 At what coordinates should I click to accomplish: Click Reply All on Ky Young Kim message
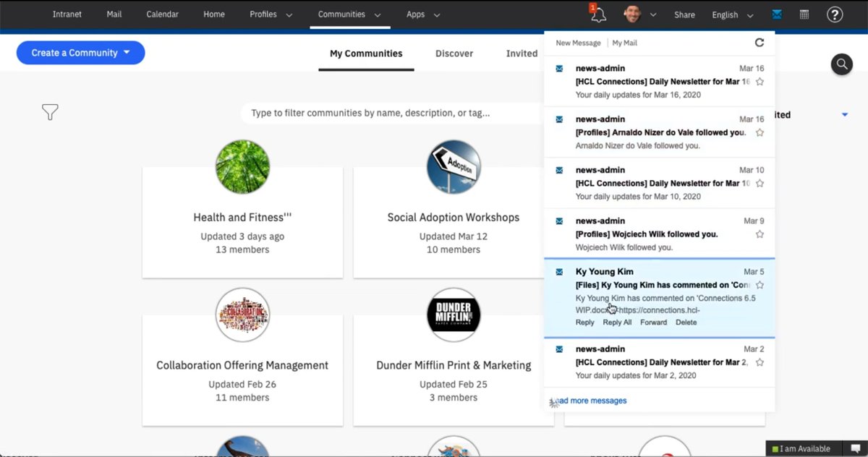click(617, 323)
